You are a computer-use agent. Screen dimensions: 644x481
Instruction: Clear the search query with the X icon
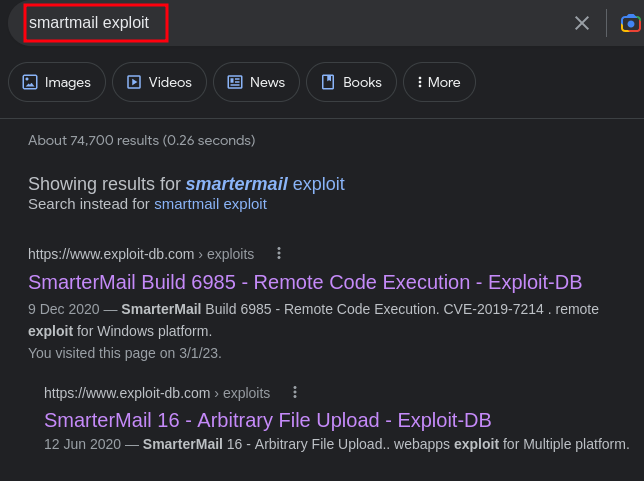582,23
